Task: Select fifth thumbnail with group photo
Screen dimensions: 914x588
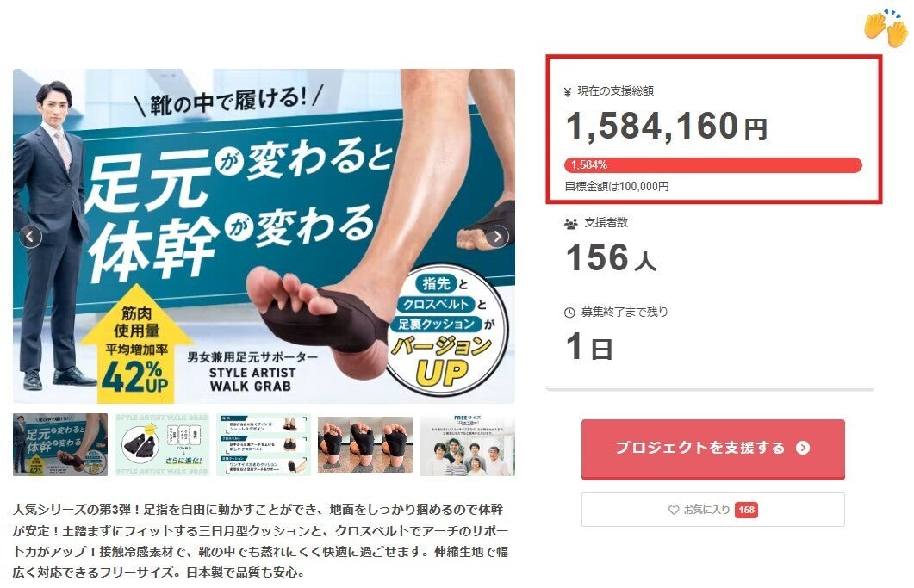Action: point(468,444)
